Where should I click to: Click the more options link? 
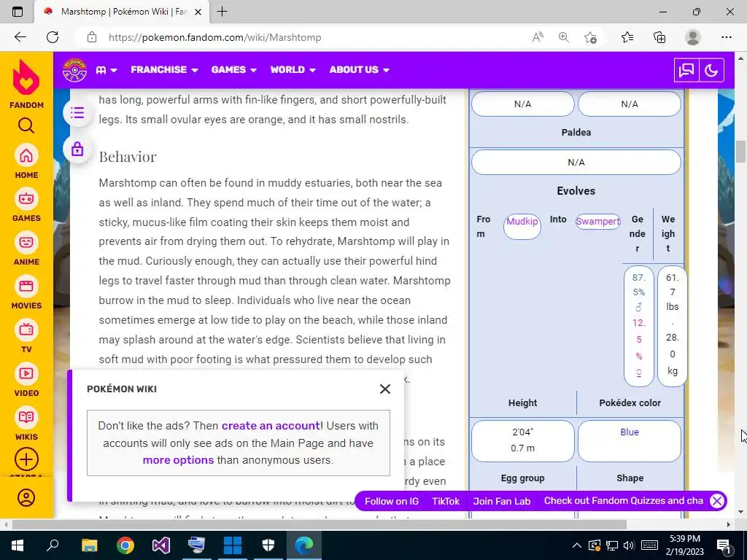(x=178, y=460)
